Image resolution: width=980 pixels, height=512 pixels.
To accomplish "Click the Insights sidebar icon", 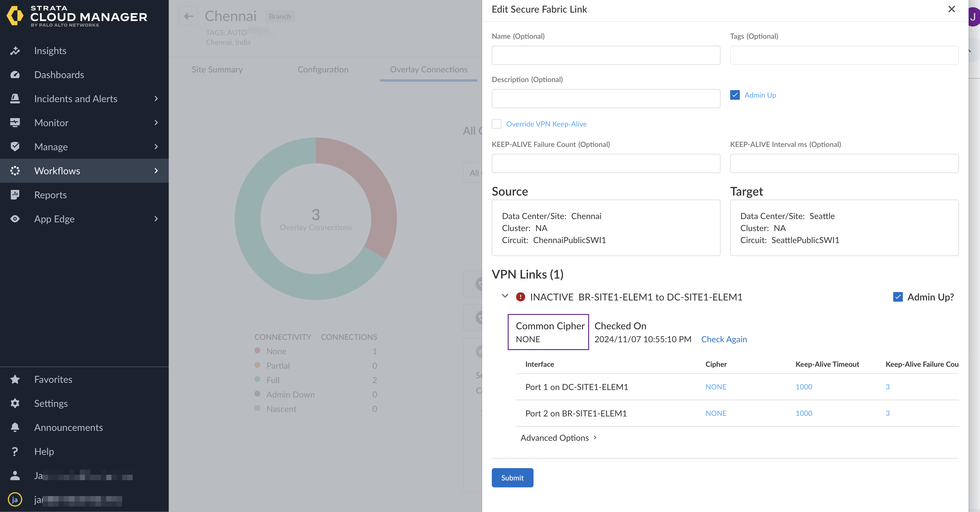I will tap(15, 50).
